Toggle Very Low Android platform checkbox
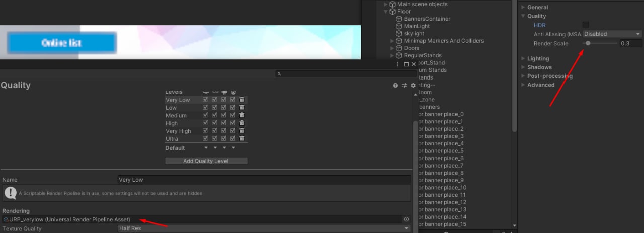The width and height of the screenshot is (644, 233). click(x=223, y=100)
